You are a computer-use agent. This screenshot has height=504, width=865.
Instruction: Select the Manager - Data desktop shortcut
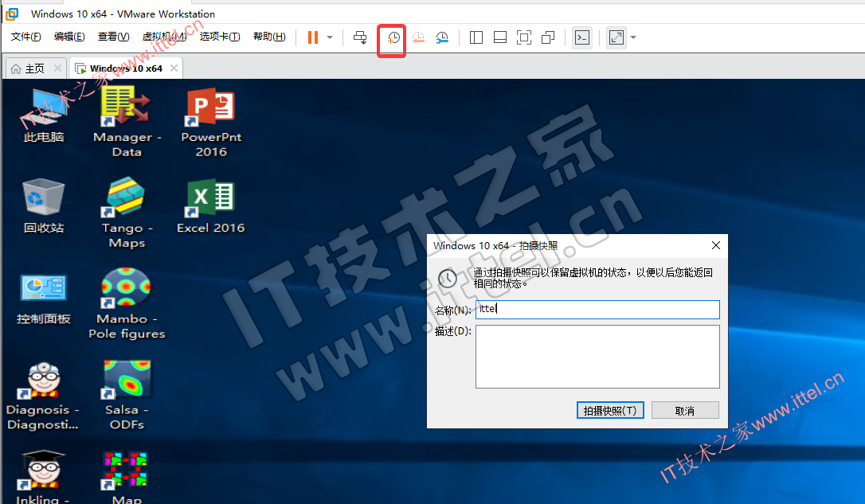(x=127, y=122)
